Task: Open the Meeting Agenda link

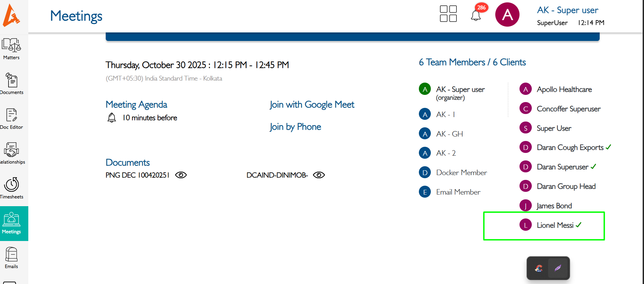Action: [x=136, y=104]
